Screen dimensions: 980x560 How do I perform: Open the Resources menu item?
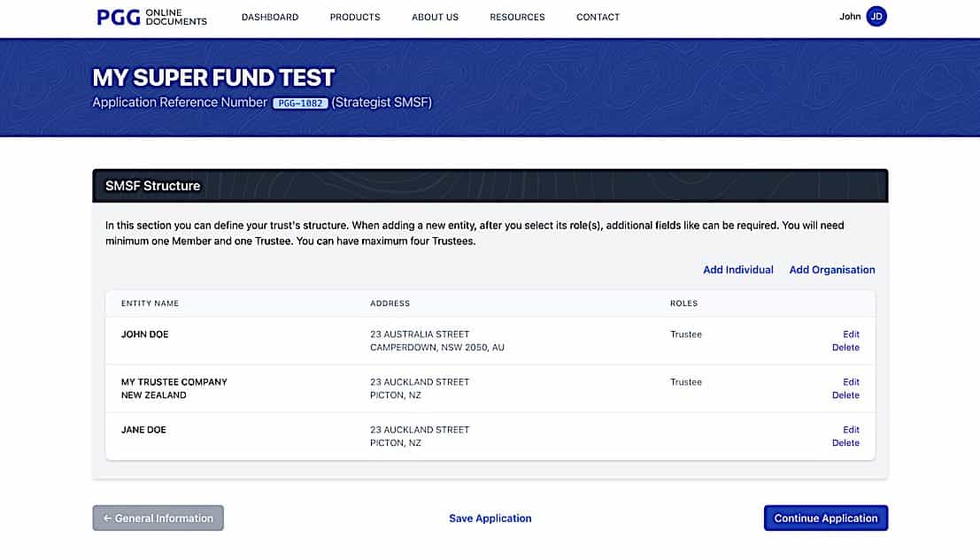coord(517,17)
